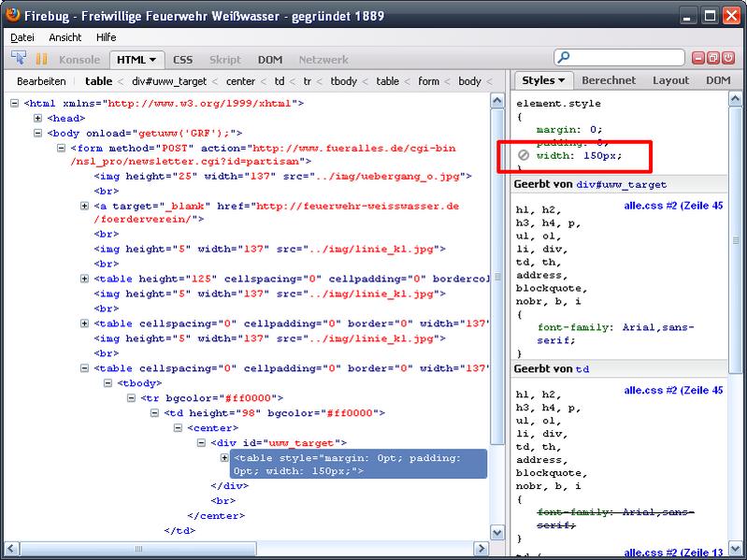Open the Styles panel dropdown menu
Image resolution: width=747 pixels, height=560 pixels.
[x=561, y=81]
